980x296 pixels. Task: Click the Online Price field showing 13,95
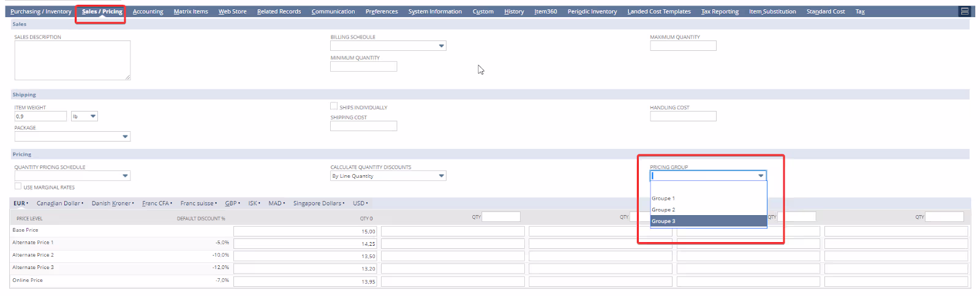pyautogui.click(x=305, y=281)
